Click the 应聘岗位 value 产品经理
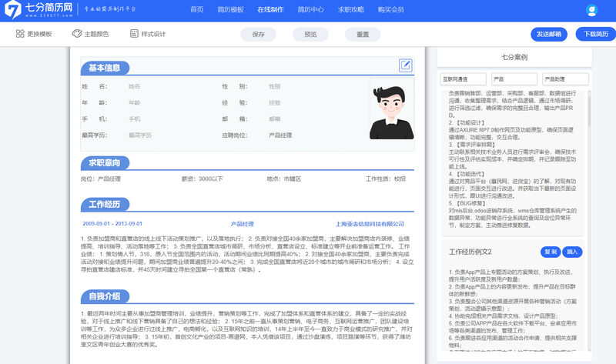Image resolution: width=616 pixels, height=364 pixels. [280, 135]
